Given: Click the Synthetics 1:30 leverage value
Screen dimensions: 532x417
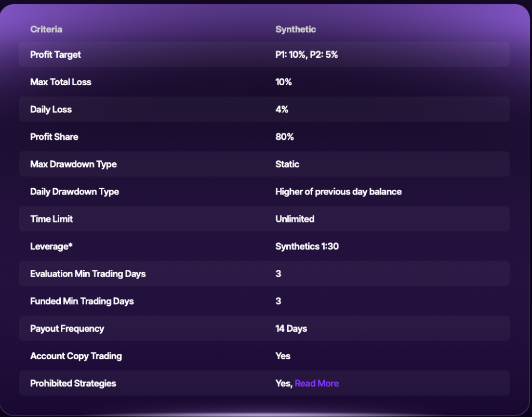Looking at the screenshot, I should pos(307,246).
